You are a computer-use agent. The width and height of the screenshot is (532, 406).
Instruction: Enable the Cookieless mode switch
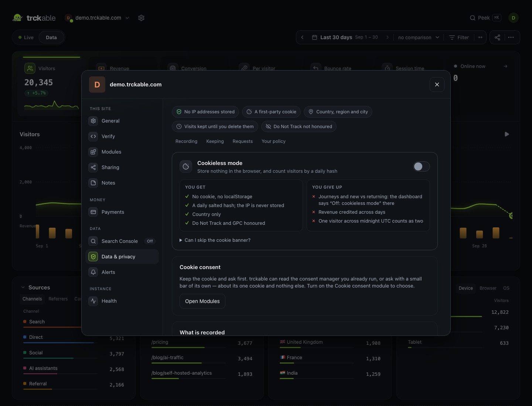421,166
